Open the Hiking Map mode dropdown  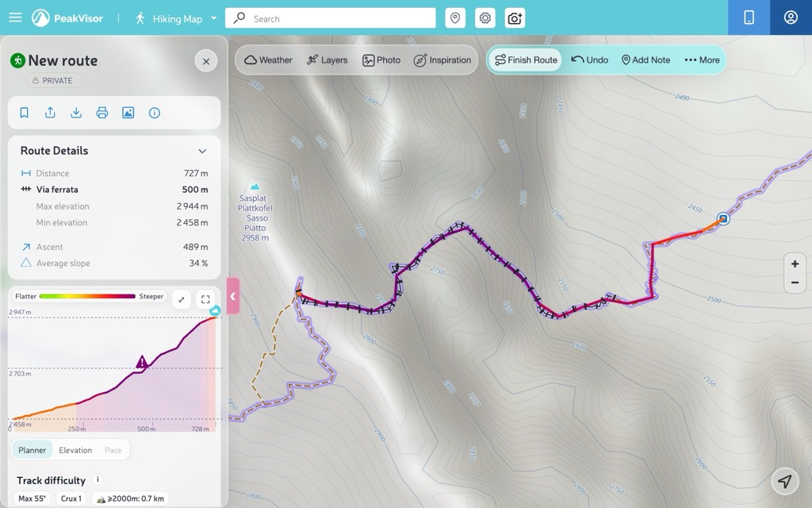(x=176, y=19)
